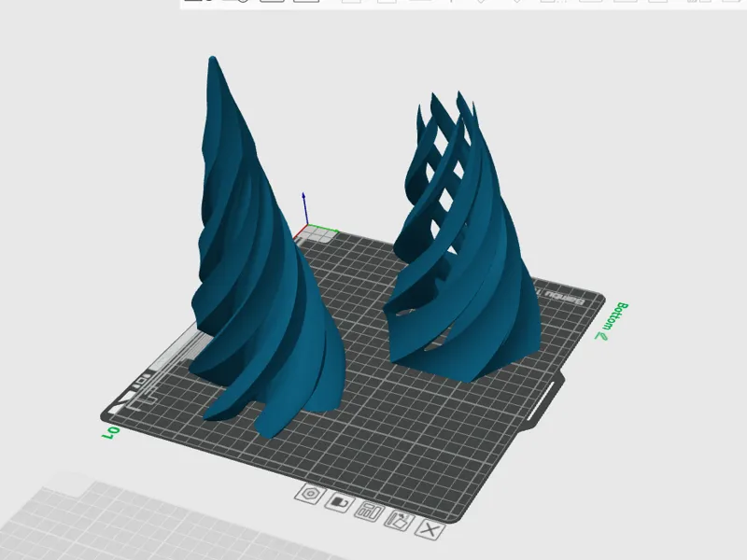Click the green Y axis line at origin
Screen dimensions: 747x560
point(323,228)
